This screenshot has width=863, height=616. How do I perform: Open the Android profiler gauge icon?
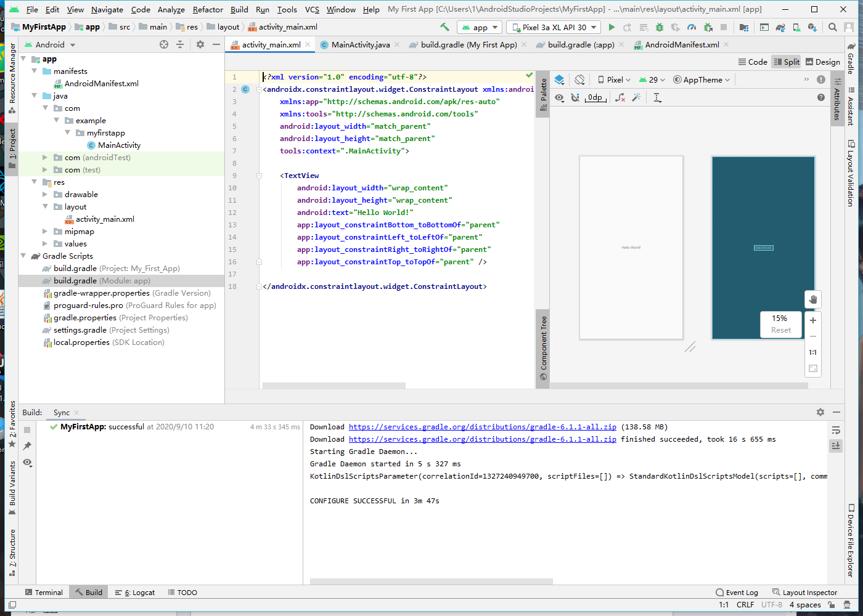pos(692,27)
